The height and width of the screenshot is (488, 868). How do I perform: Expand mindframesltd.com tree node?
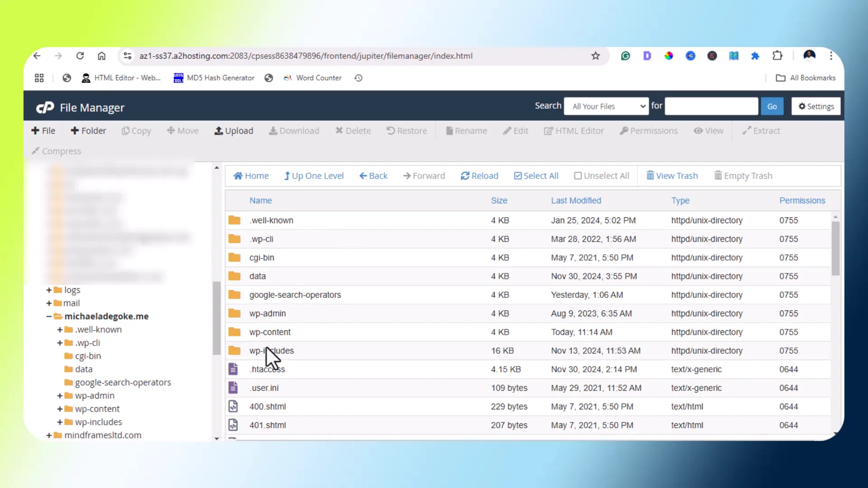point(49,435)
